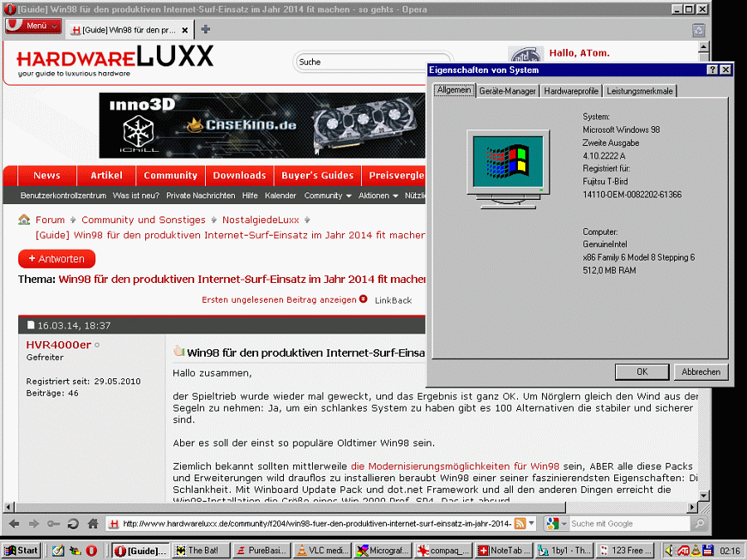Open the News section
Image resolution: width=747 pixels, height=560 pixels.
click(x=46, y=176)
